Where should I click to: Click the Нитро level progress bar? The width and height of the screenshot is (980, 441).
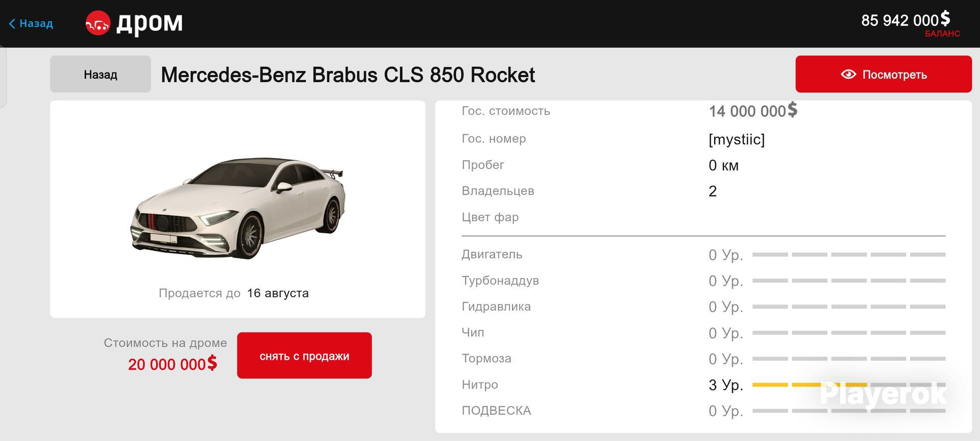[x=849, y=385]
